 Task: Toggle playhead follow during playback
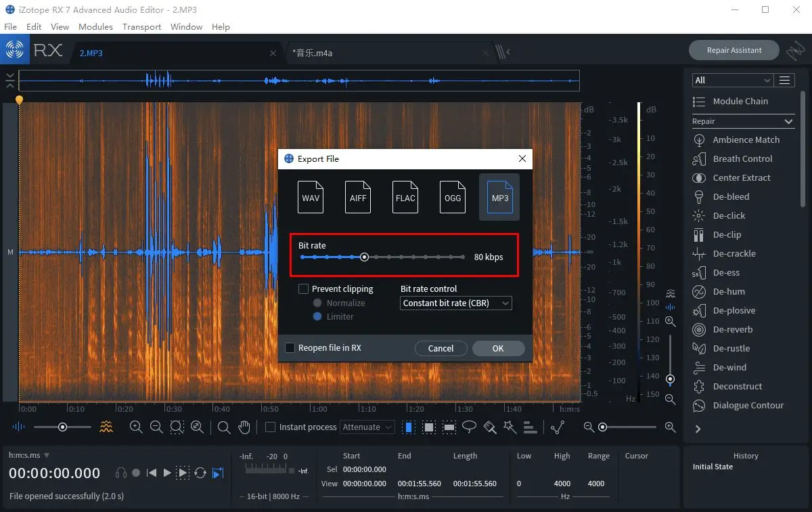[218, 473]
